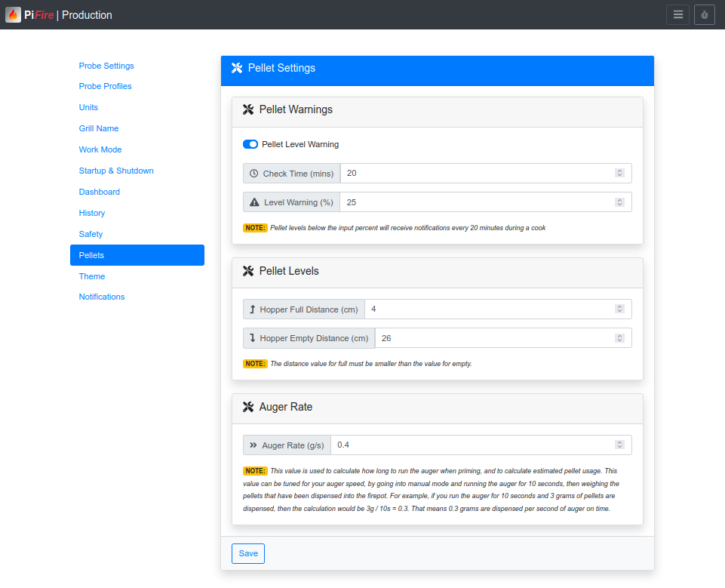Click the down arrow icon beside Hopper Empty
The image size is (725, 588).
click(253, 338)
